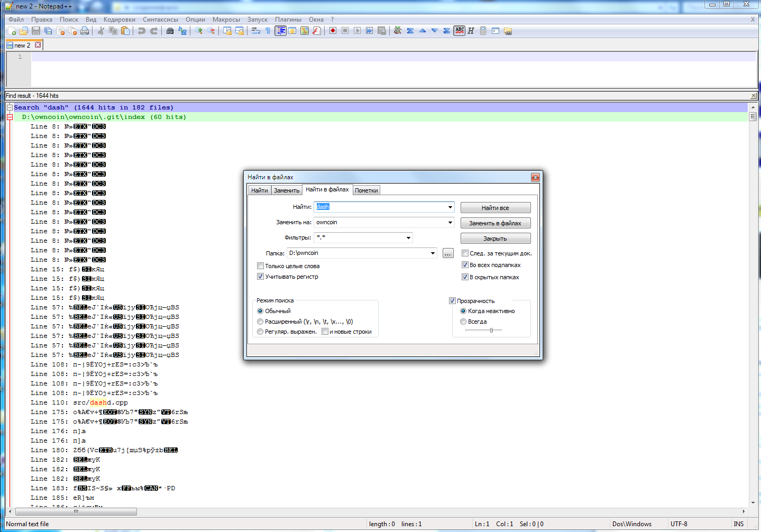
Task: Click the Copy toolbar icon
Action: [x=113, y=31]
